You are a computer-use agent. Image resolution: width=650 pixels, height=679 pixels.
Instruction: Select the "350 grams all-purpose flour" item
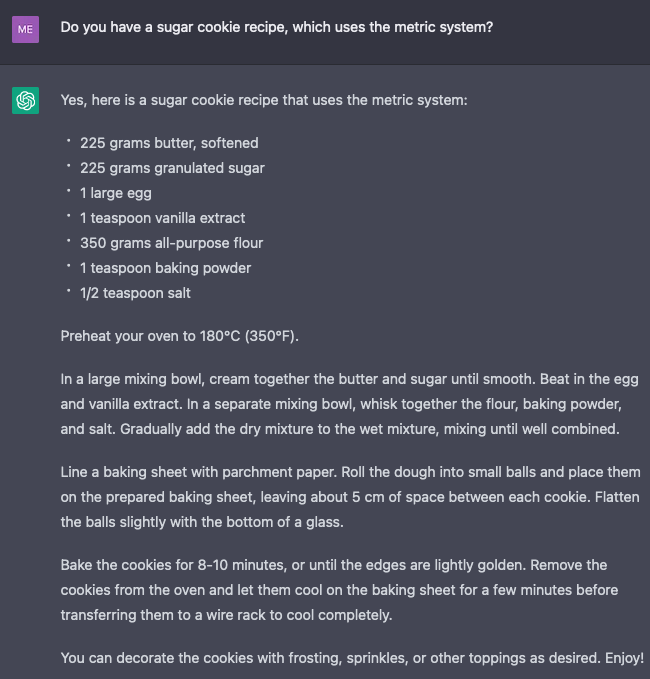171,243
